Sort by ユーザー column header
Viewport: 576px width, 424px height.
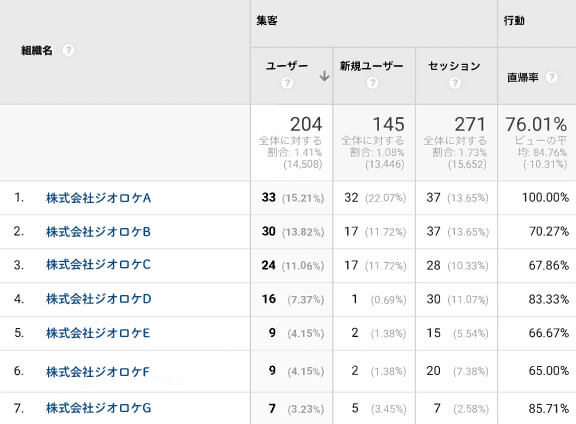pos(287,66)
